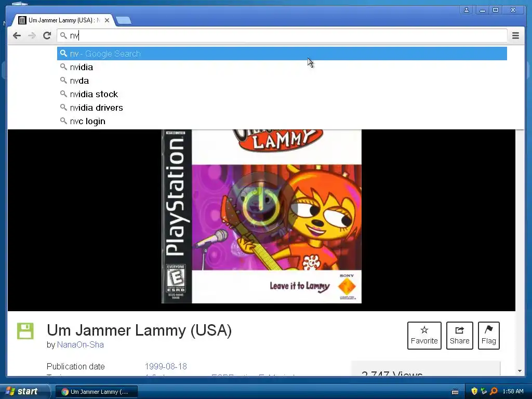Viewport: 532px width, 399px height.
Task: Open the Chrome hamburger menu
Action: pyautogui.click(x=515, y=36)
